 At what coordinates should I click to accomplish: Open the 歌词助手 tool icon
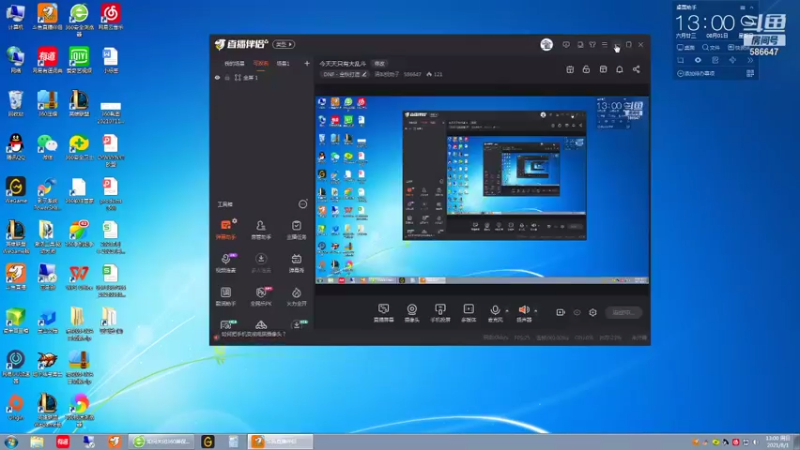tap(226, 296)
